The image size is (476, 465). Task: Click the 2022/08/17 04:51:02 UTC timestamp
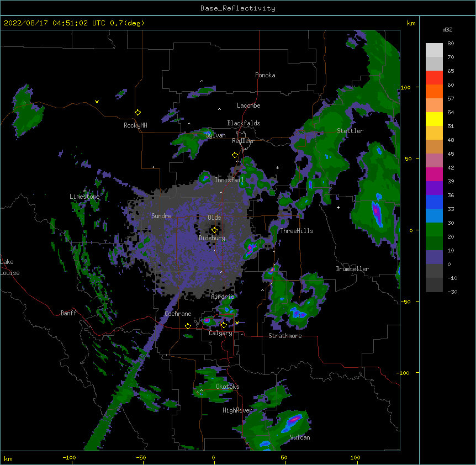55,23
